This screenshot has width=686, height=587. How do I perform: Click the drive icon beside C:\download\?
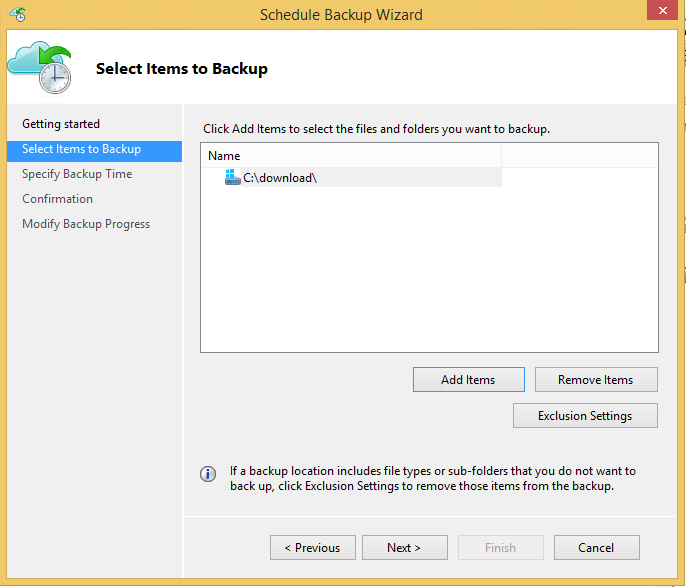point(232,177)
